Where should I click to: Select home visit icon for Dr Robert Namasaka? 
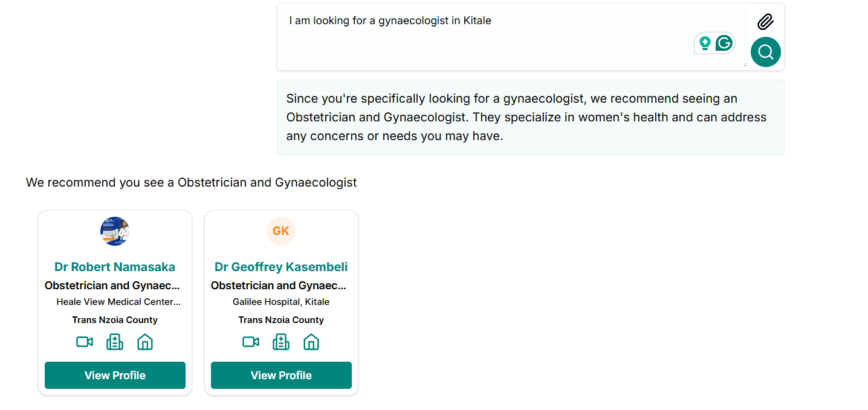(145, 342)
